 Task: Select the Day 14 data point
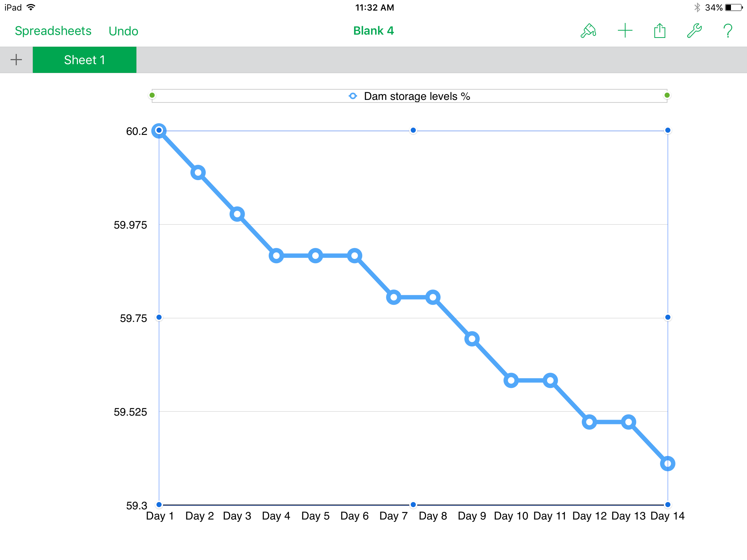pos(667,464)
